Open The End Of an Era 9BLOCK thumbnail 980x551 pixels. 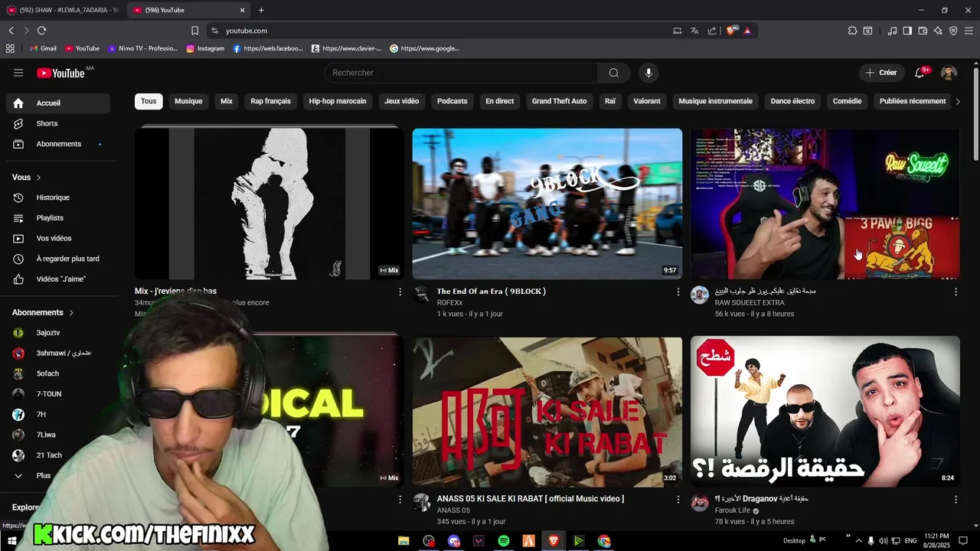(547, 204)
